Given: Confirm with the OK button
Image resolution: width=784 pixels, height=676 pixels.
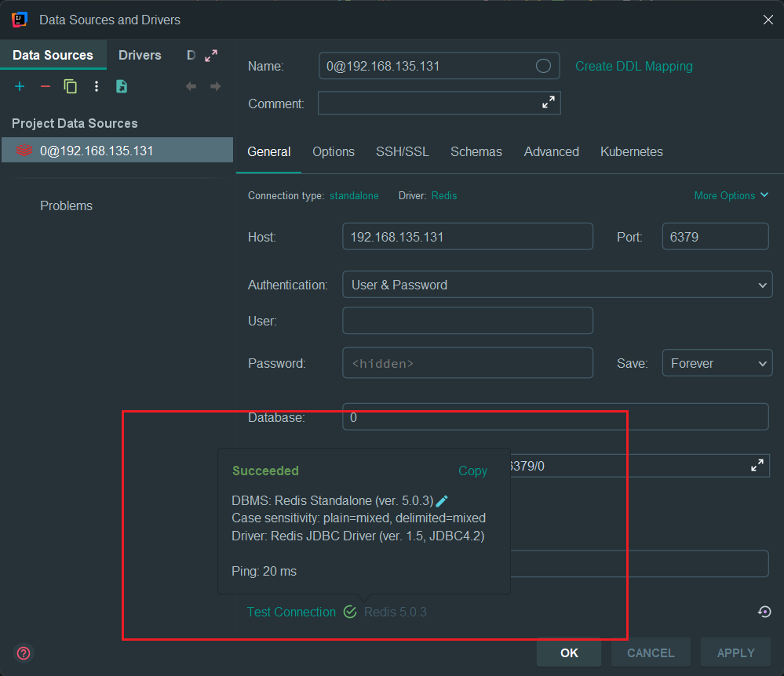Looking at the screenshot, I should tap(569, 652).
